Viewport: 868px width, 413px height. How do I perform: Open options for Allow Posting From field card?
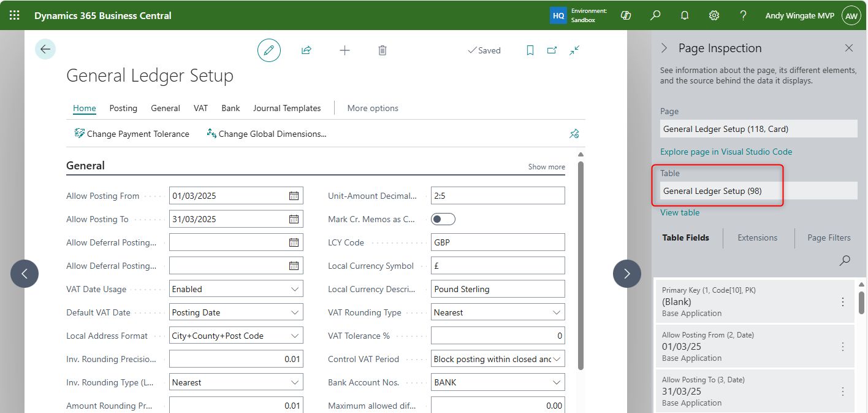point(843,347)
